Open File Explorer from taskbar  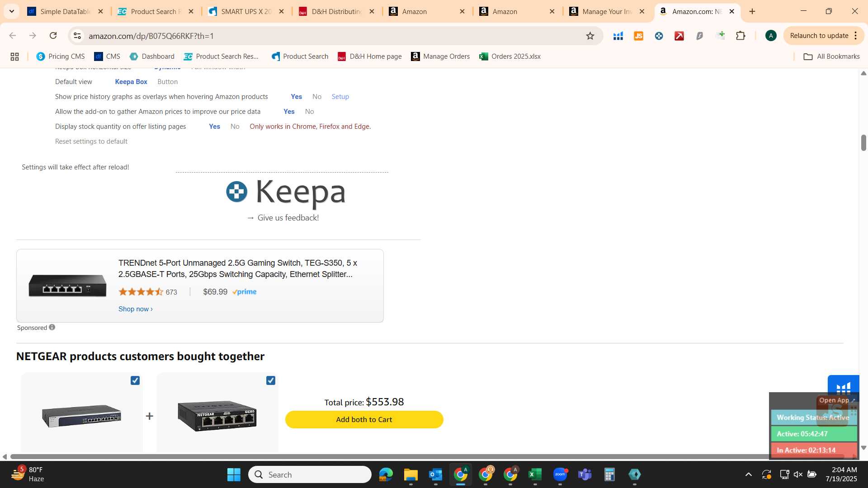coord(410,475)
